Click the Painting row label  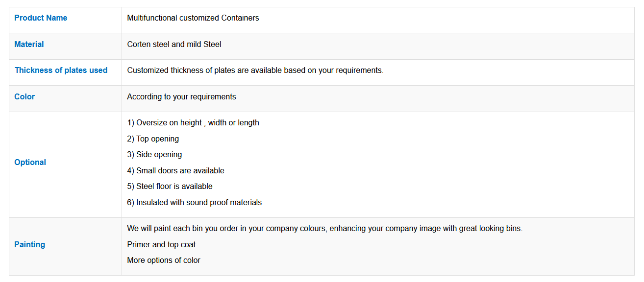tap(29, 245)
